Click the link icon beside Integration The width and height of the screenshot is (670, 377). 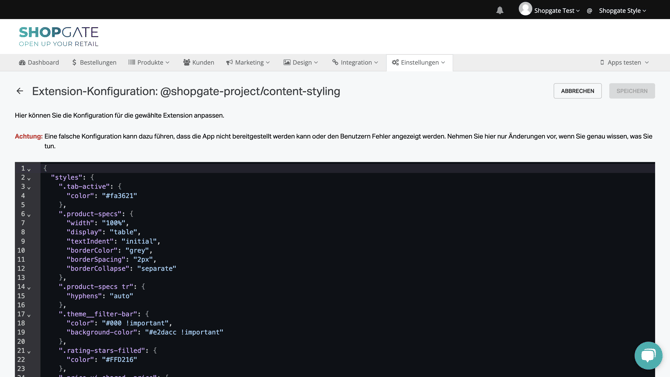[335, 62]
